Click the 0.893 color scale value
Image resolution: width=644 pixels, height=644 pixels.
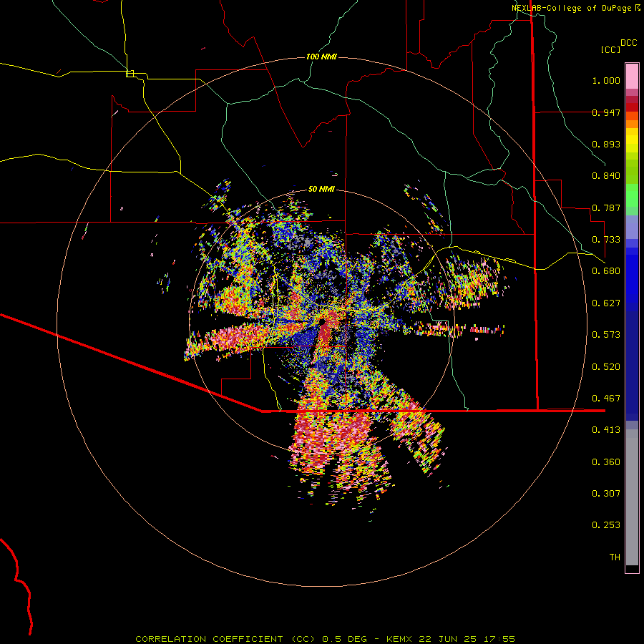pos(606,144)
